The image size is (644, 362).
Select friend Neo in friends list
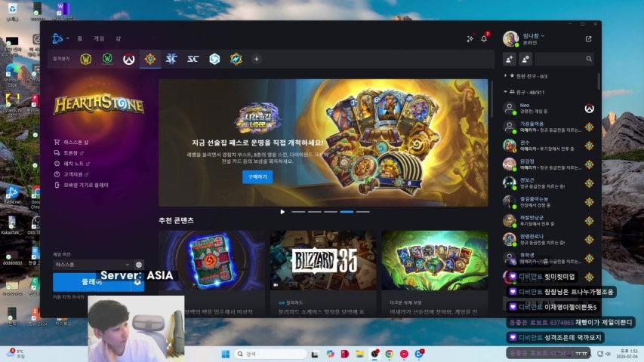(x=549, y=109)
